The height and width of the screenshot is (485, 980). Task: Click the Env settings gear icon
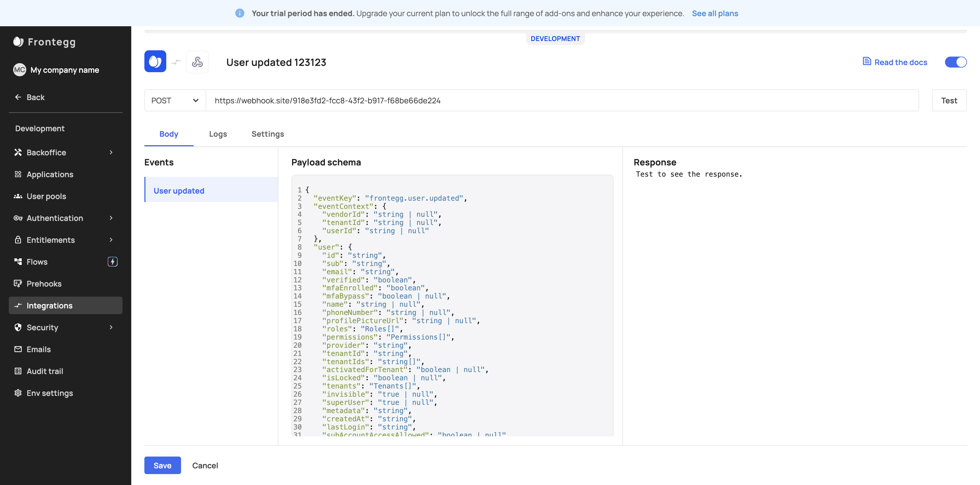click(18, 393)
